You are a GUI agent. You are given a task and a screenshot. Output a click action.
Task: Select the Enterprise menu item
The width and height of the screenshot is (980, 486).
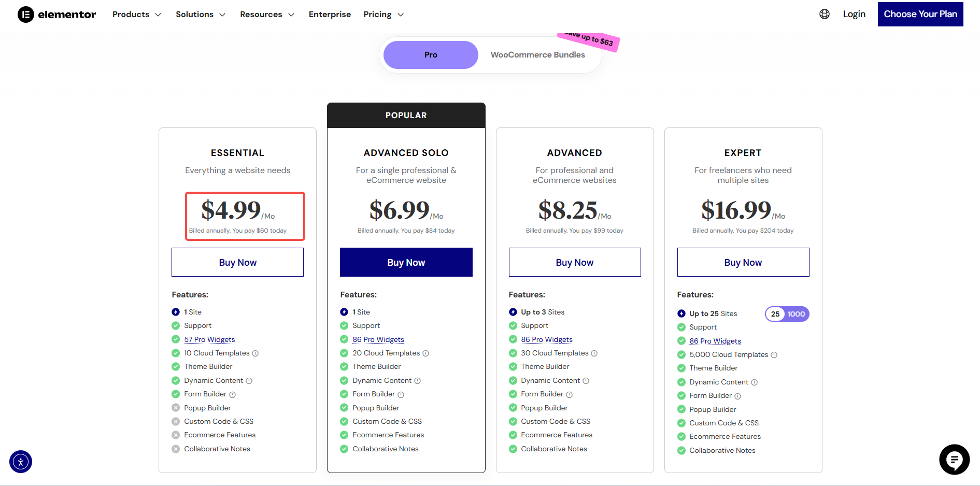[x=330, y=14]
